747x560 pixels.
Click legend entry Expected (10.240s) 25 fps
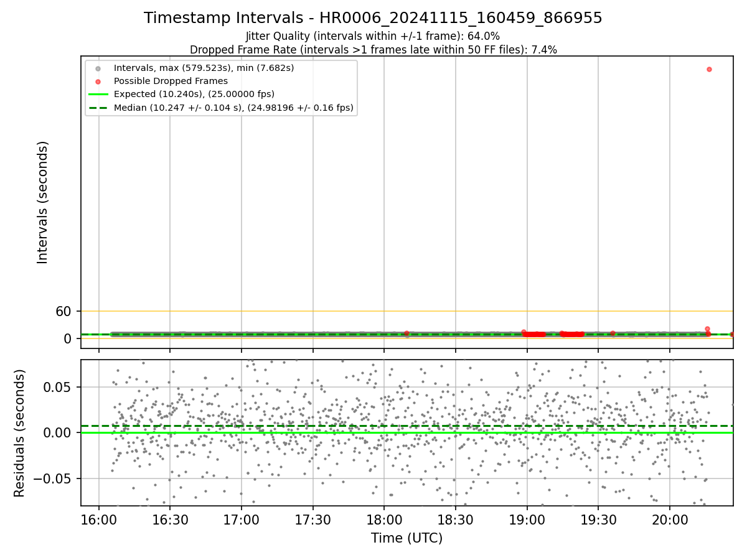click(194, 94)
